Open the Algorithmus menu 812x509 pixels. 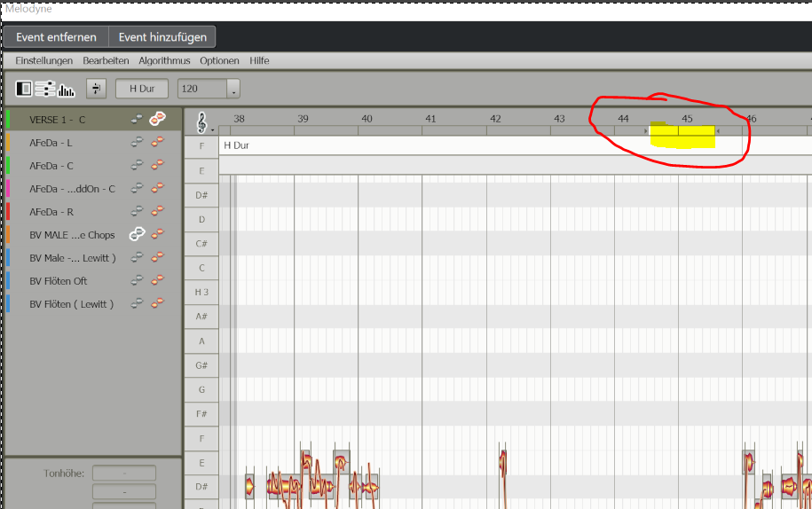click(164, 60)
